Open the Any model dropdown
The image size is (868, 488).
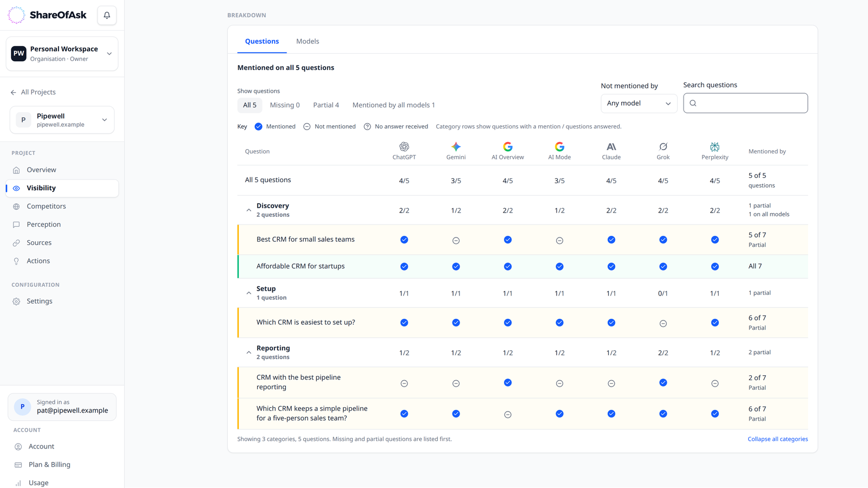click(x=639, y=103)
